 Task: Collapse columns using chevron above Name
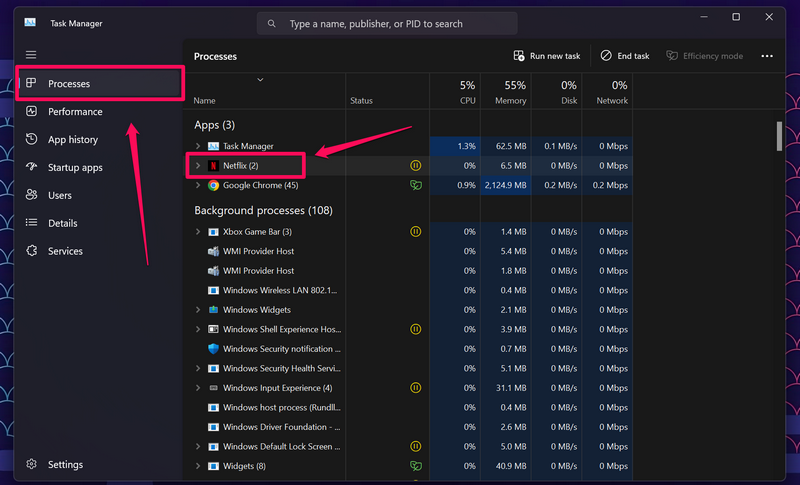tap(261, 79)
